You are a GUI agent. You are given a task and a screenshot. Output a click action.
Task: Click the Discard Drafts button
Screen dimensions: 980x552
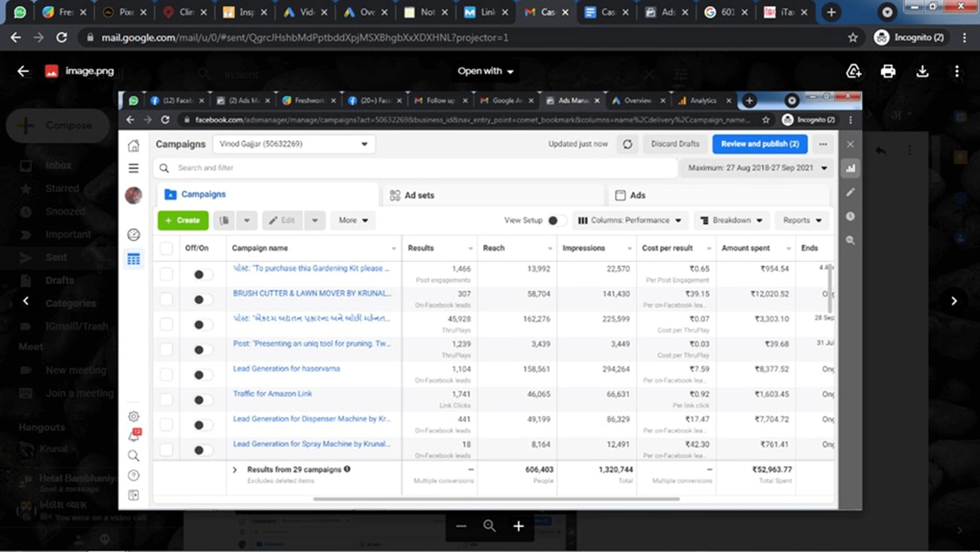pos(675,144)
